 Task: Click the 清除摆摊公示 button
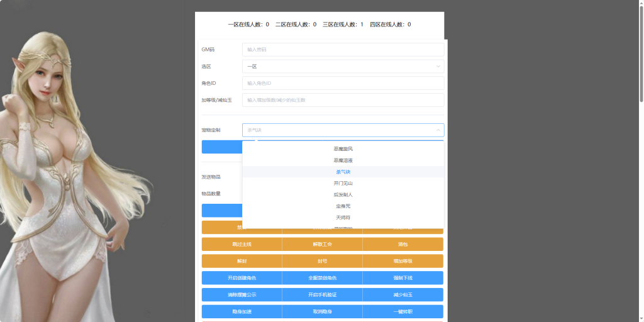pos(242,295)
